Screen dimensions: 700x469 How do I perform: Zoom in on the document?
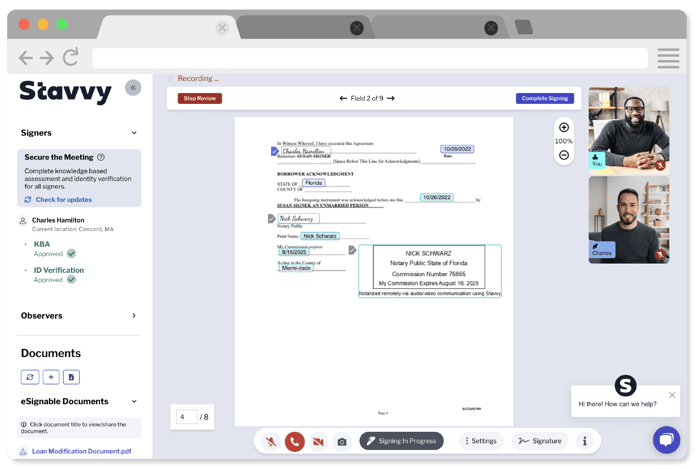(x=564, y=127)
